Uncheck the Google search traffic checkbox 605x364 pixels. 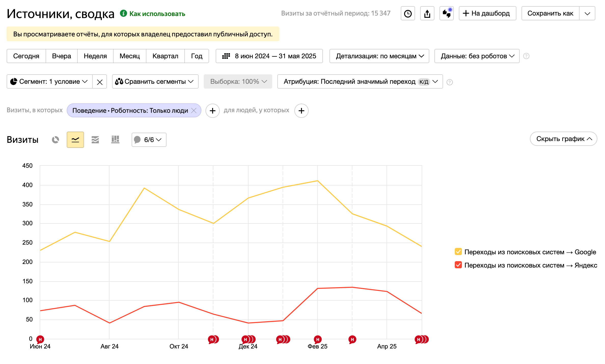point(458,252)
